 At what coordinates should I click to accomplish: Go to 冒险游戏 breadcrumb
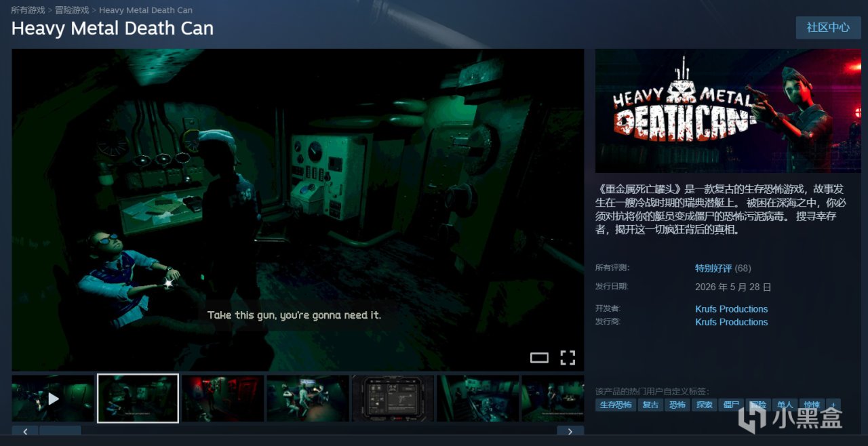pyautogui.click(x=72, y=10)
